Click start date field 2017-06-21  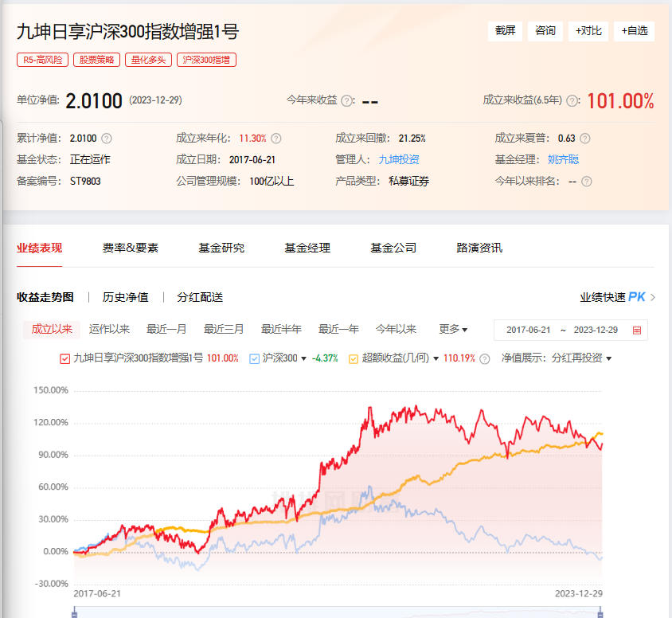click(529, 330)
